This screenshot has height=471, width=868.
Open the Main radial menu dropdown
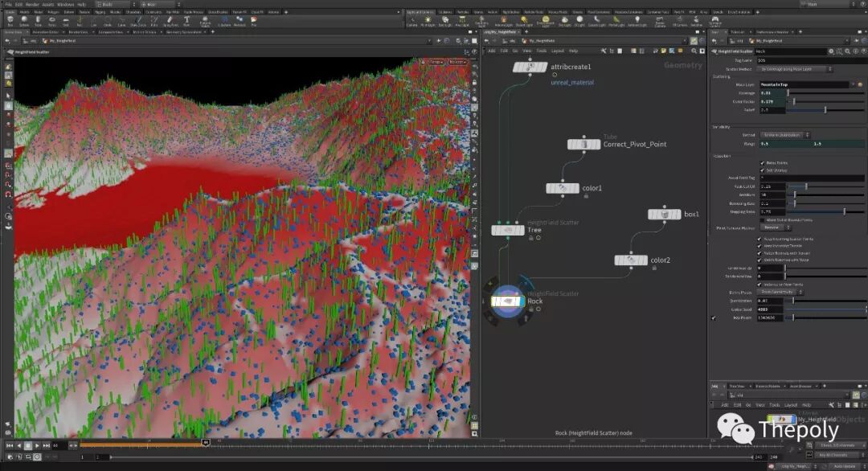click(x=161, y=5)
